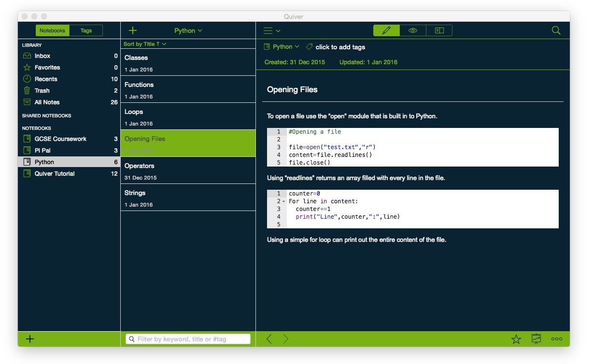
Task: Open the Loops note
Action: tap(188, 116)
